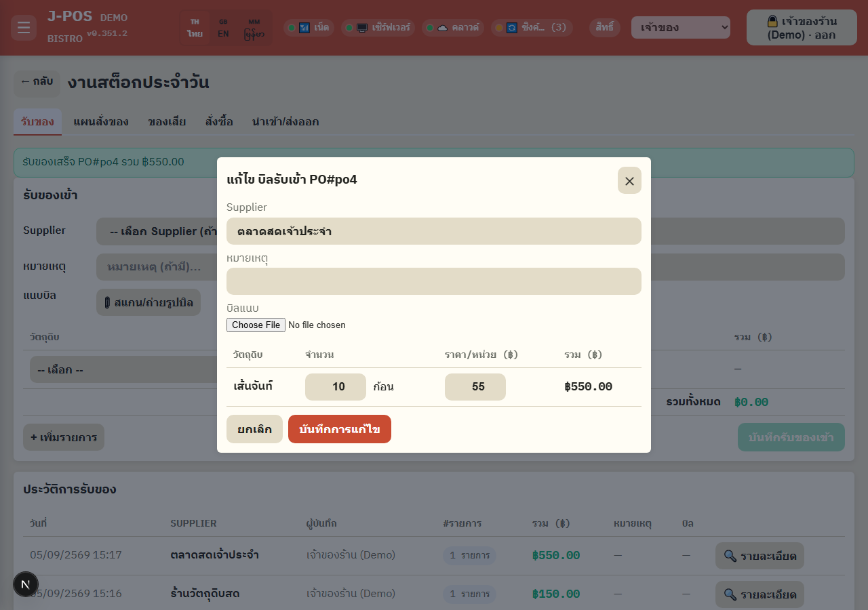Save edits with บันทึกการแก้ไข button
The height and width of the screenshot is (610, 868).
(x=340, y=429)
